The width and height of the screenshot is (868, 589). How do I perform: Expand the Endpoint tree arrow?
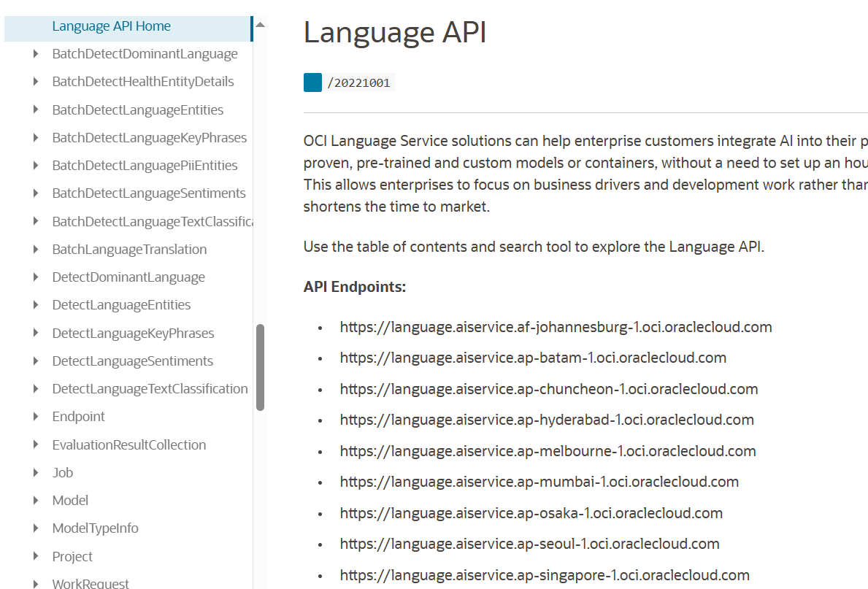pyautogui.click(x=36, y=416)
